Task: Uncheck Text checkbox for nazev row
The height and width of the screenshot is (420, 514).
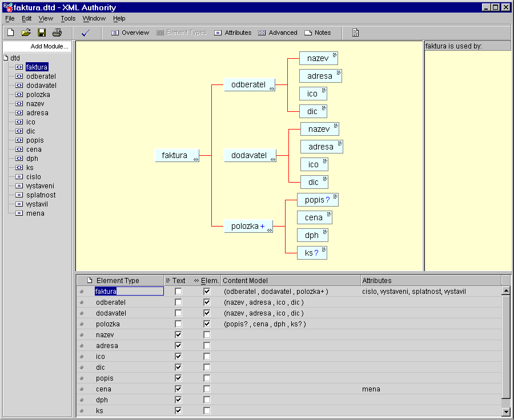Action: pos(178,334)
